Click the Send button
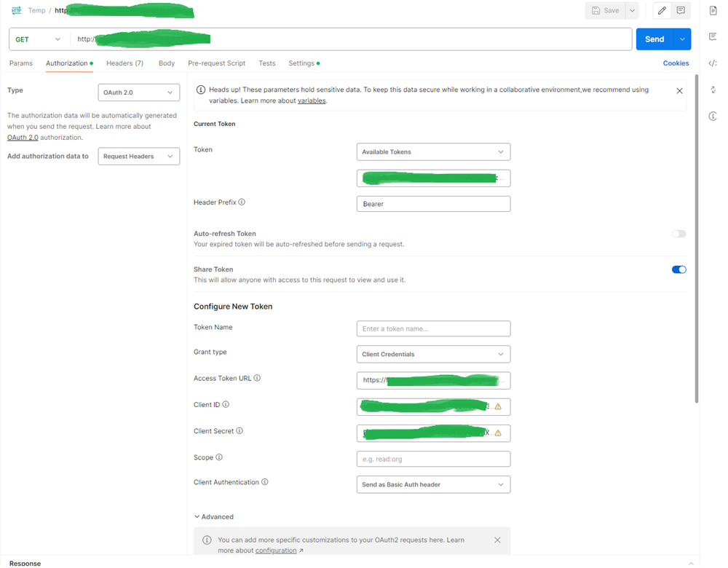The image size is (728, 568). coord(654,39)
